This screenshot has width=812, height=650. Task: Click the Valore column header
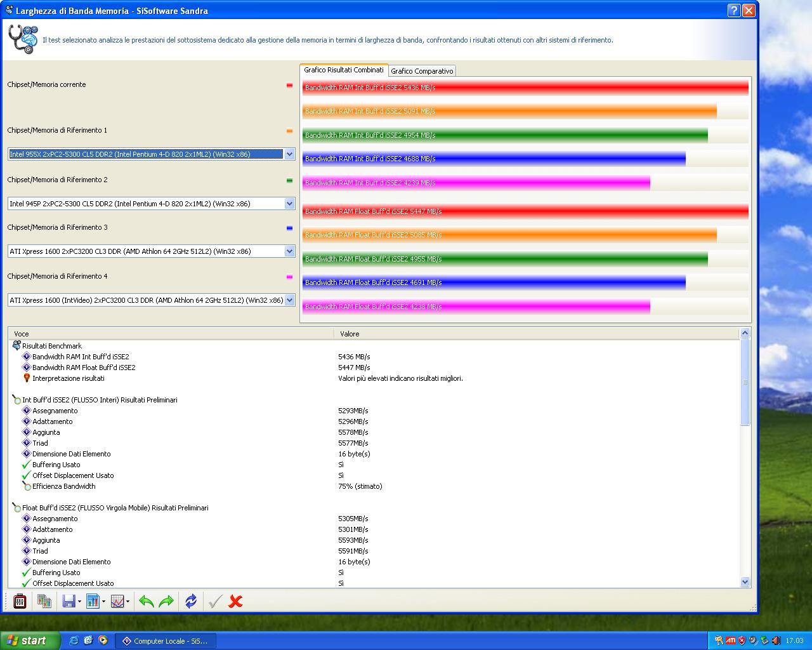pos(537,333)
